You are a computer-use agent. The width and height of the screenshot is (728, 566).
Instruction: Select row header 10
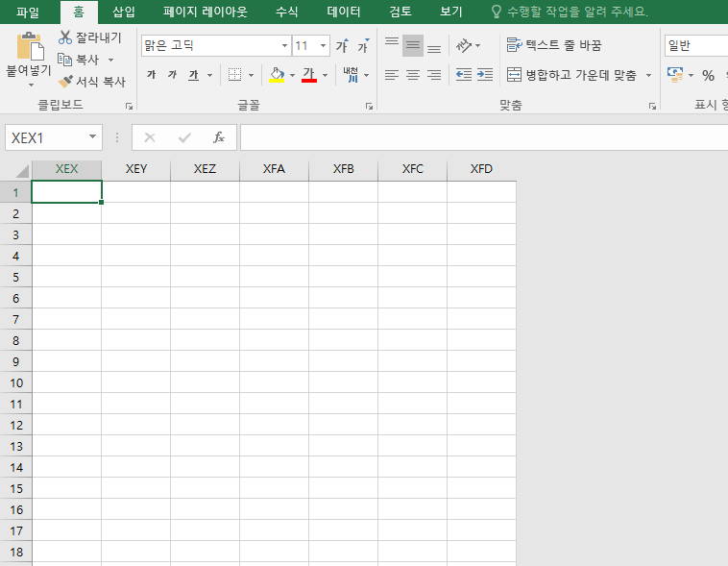tap(15, 382)
